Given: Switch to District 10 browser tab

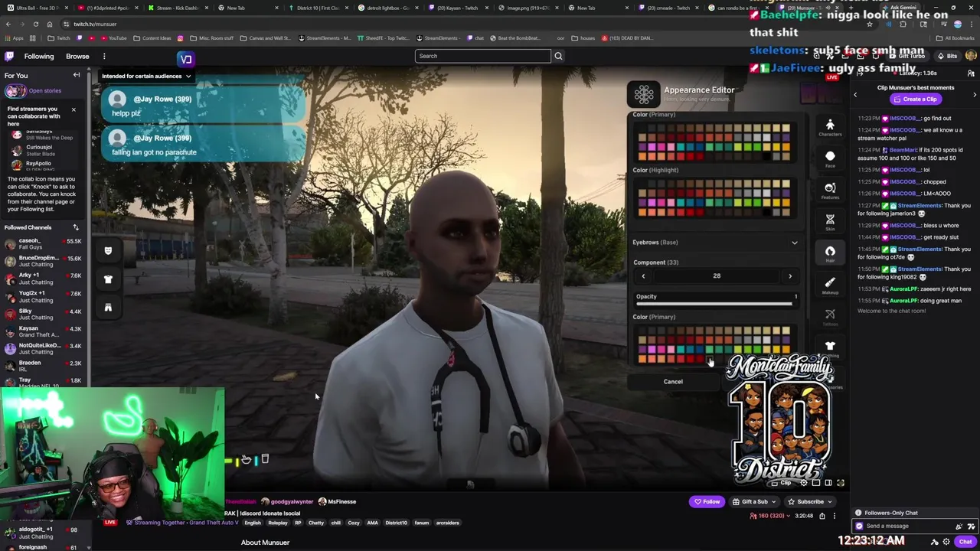Looking at the screenshot, I should tap(318, 8).
